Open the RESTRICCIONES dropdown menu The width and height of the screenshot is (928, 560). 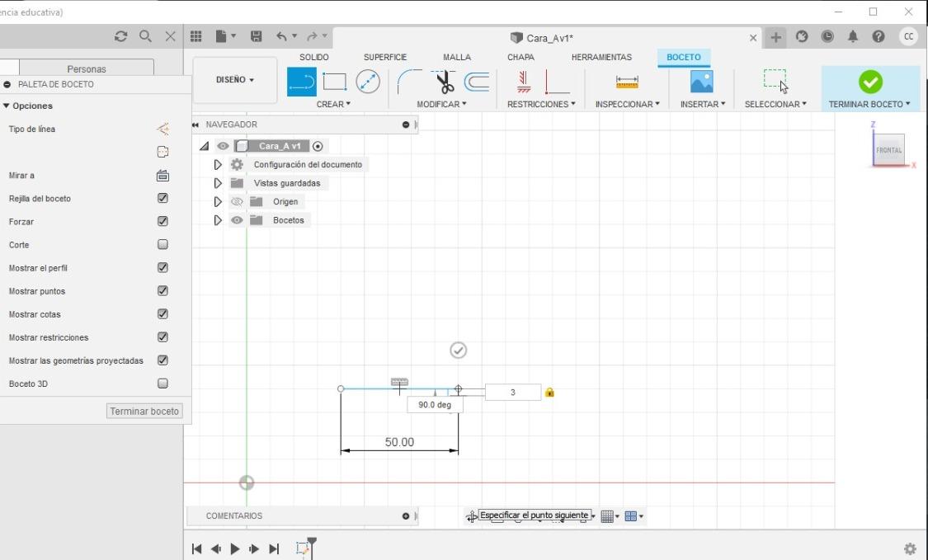(x=541, y=104)
